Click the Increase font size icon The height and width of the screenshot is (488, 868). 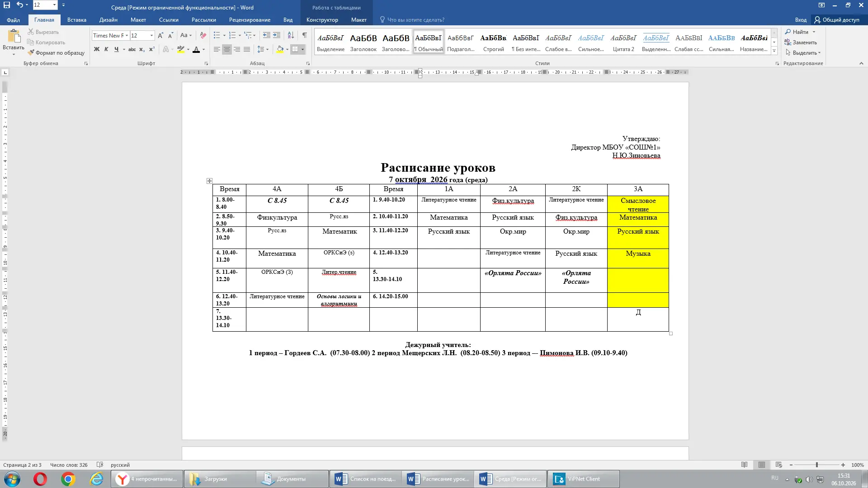coord(160,35)
